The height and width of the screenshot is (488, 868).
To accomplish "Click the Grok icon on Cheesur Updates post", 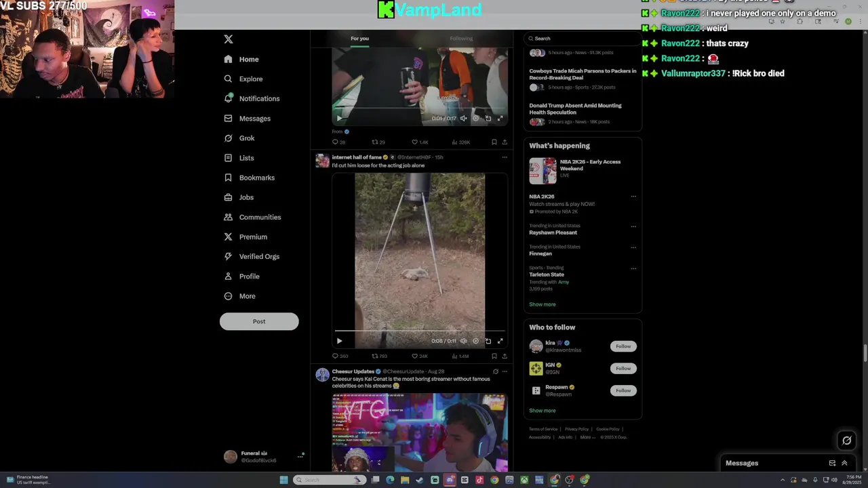I will point(496,371).
